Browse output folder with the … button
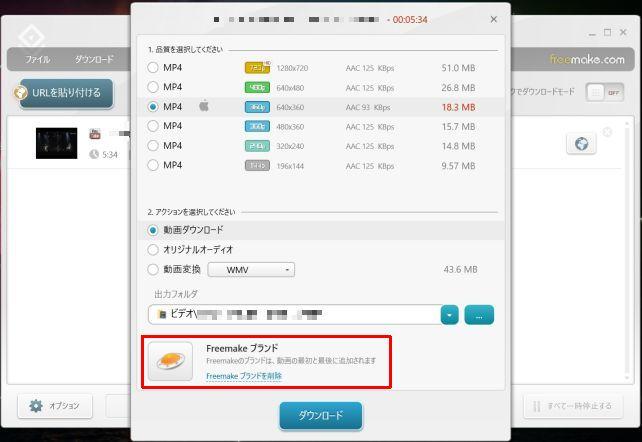This screenshot has width=642, height=442. click(x=479, y=315)
